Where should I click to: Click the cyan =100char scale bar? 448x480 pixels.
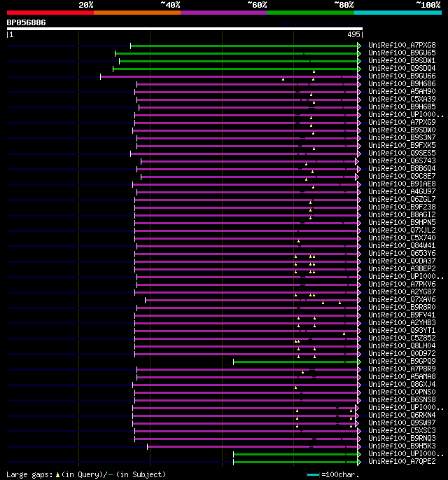pos(313,475)
